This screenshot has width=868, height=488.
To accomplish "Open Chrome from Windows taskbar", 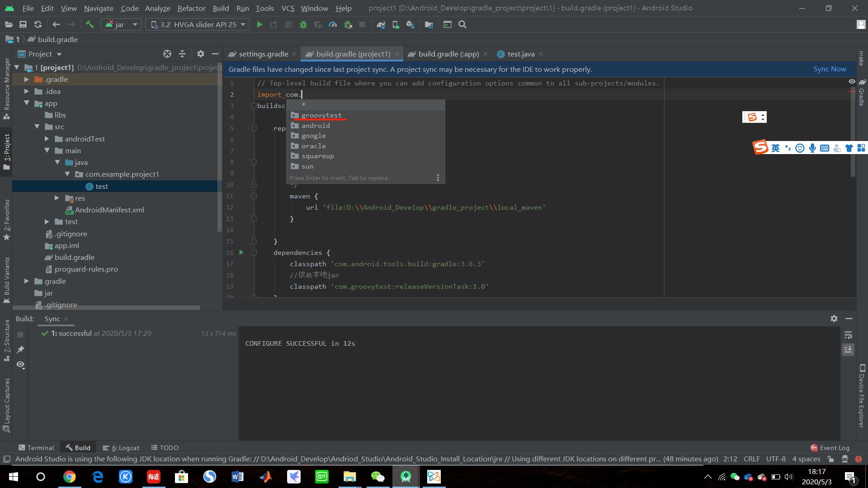I will pos(69,477).
